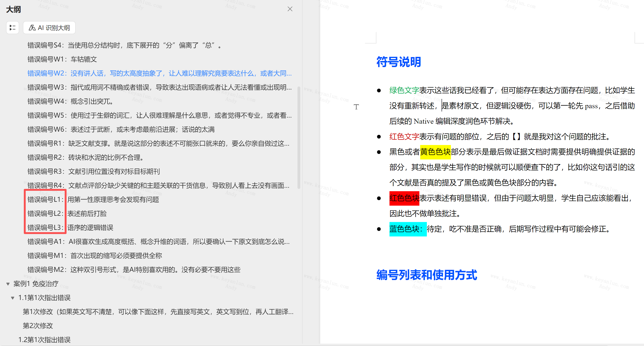Select highlighted entry 错误编号W2
The image size is (644, 346).
[159, 73]
